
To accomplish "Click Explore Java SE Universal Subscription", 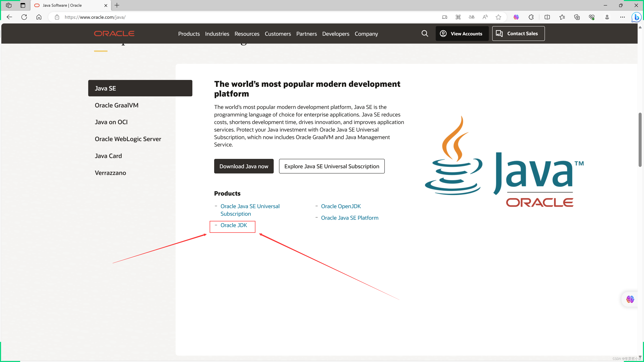I will (x=332, y=166).
